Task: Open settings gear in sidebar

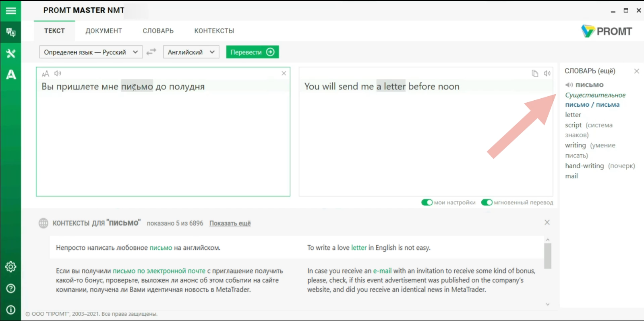Action: click(x=11, y=267)
